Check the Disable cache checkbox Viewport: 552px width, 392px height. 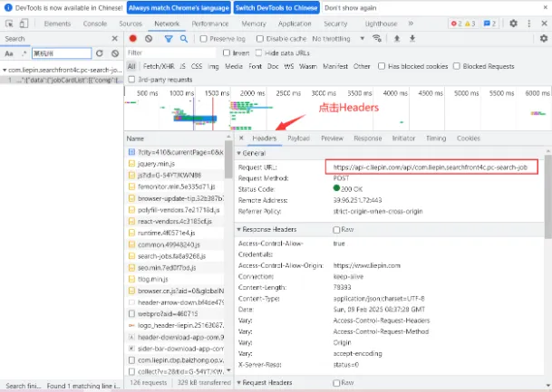point(260,39)
